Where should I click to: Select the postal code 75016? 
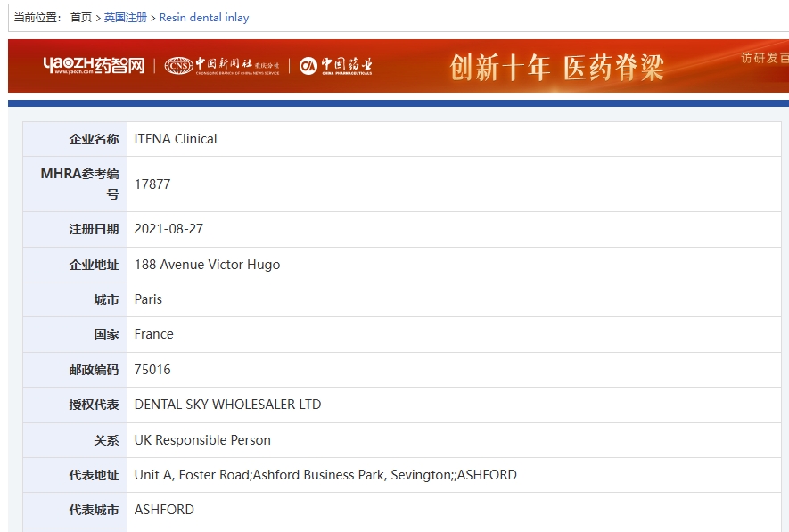pos(152,370)
